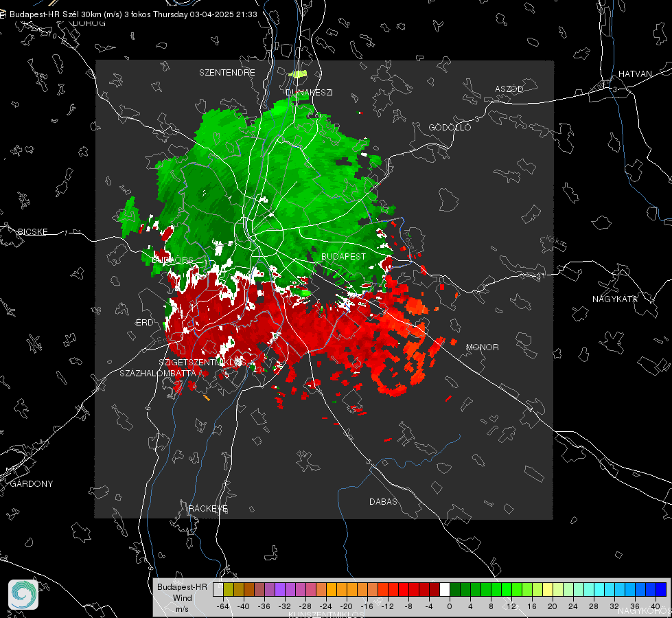Click the '-24' legend tick label
Screen dimensions: 672x618
pos(326,606)
